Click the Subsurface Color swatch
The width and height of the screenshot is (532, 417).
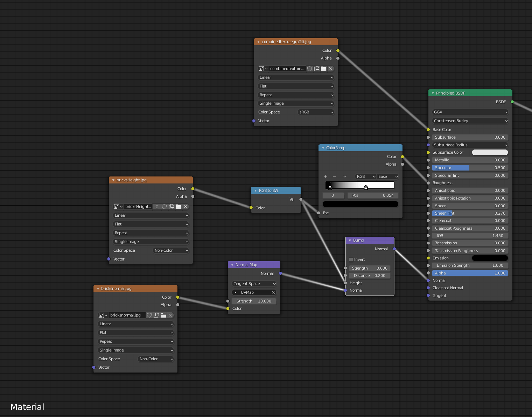click(490, 152)
